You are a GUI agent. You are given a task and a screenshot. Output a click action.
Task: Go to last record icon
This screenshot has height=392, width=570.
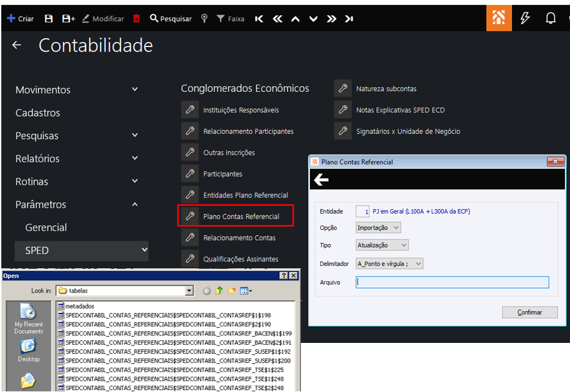pyautogui.click(x=349, y=19)
